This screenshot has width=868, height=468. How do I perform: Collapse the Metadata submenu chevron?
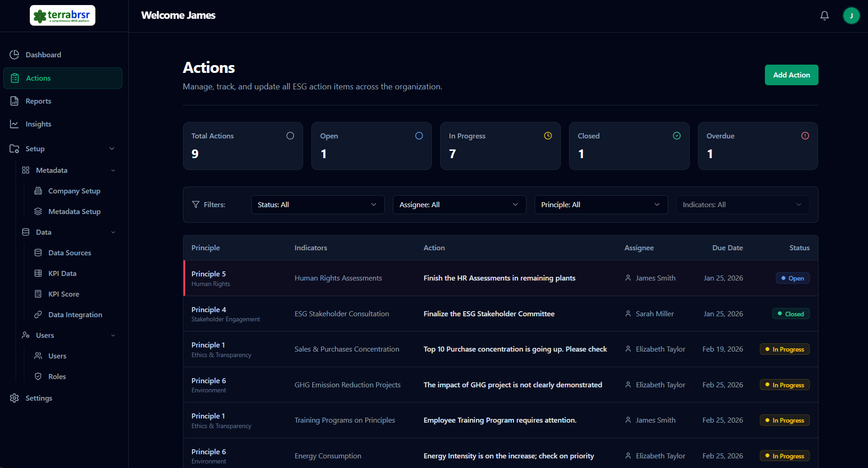point(113,170)
